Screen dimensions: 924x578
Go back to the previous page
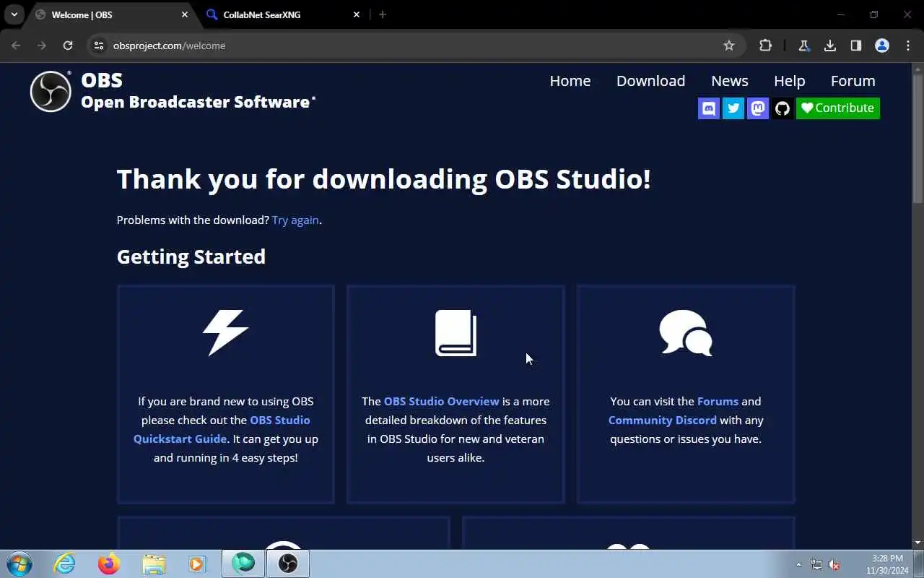tap(16, 46)
